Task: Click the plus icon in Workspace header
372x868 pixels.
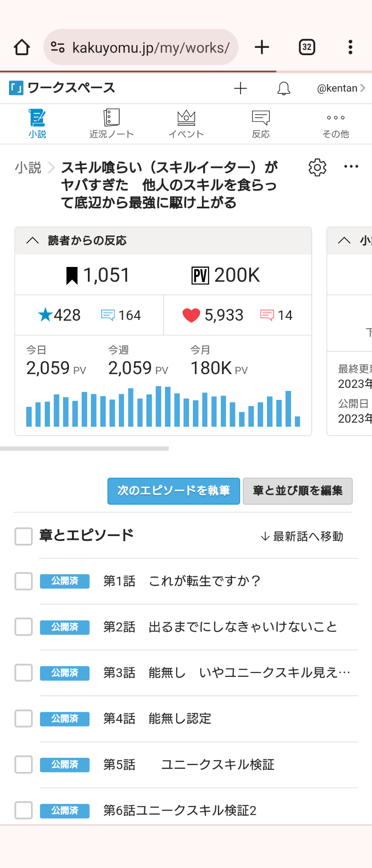Action: [x=240, y=88]
